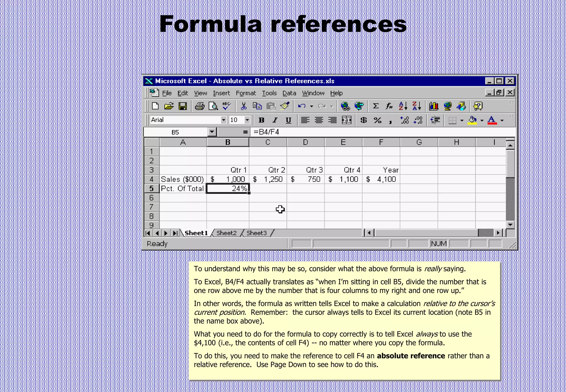Viewport: 566px width, 392px height.
Task: Launch the Chart Wizard icon
Action: click(434, 106)
